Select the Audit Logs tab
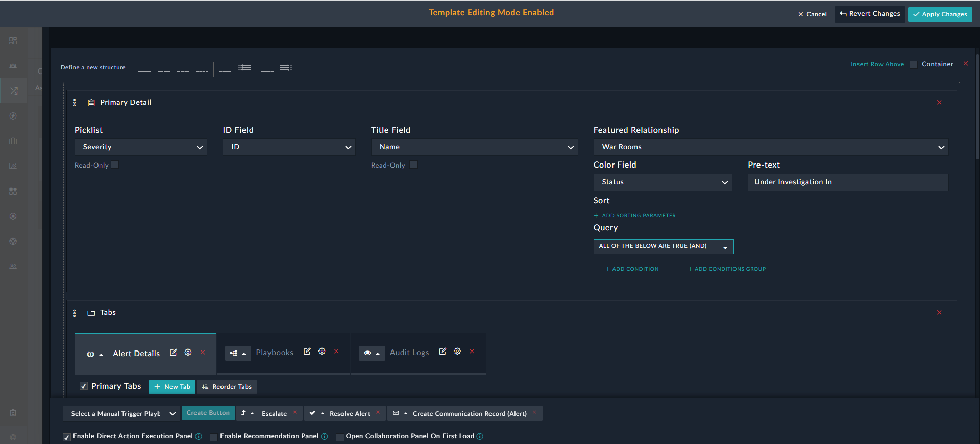The image size is (980, 444). tap(409, 353)
